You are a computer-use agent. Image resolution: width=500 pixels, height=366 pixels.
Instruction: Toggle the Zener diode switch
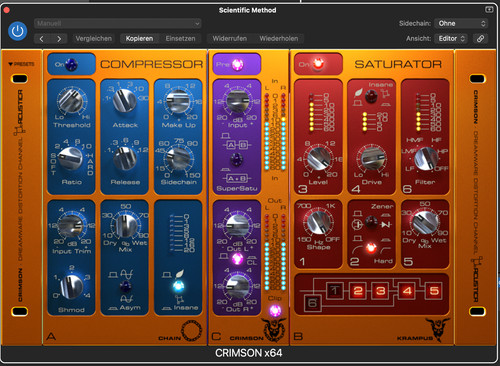(371, 222)
